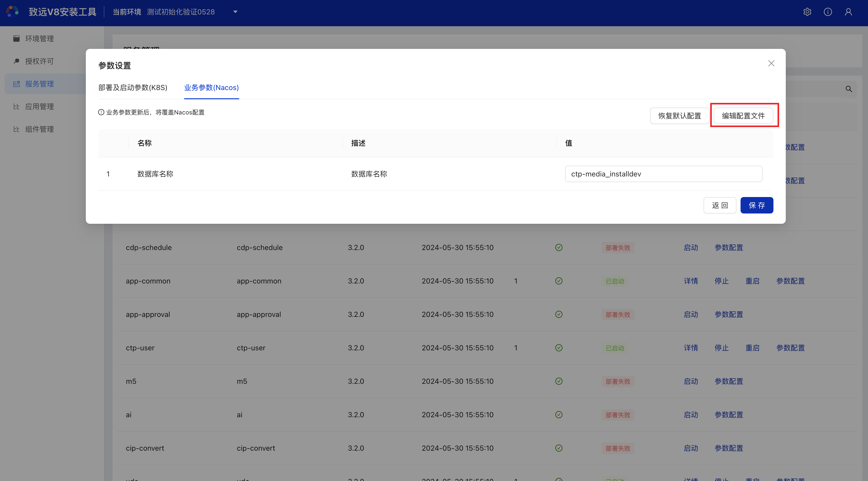Click the cdp-schedule service name cell
The width and height of the screenshot is (868, 481).
[149, 248]
